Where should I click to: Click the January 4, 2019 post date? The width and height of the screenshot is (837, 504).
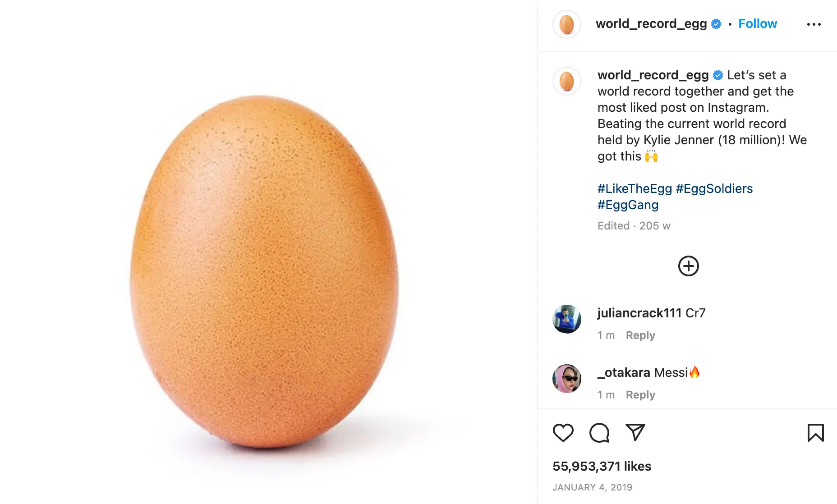tap(592, 487)
